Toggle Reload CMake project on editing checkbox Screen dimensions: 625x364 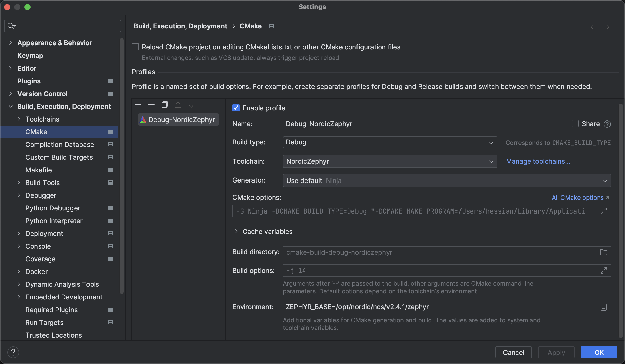(135, 47)
